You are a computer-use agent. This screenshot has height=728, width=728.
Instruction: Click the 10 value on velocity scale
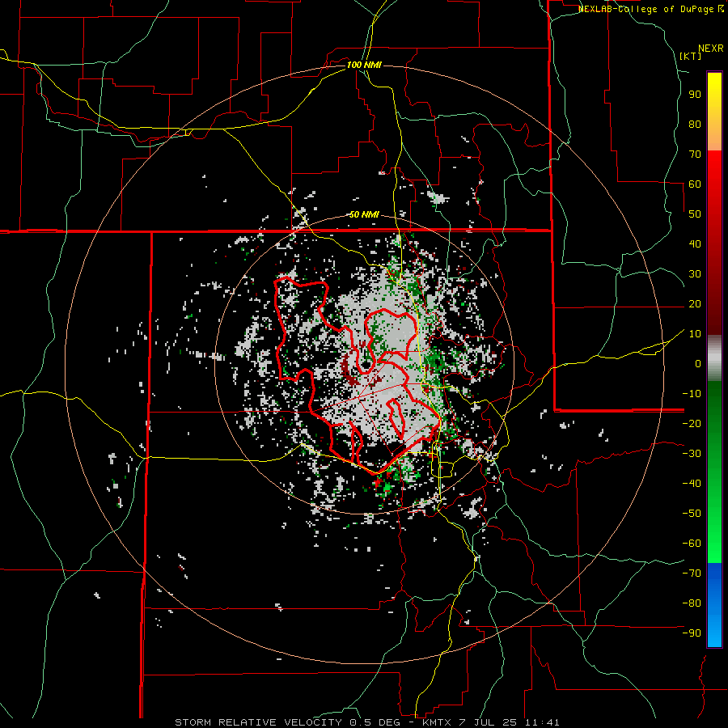point(695,334)
